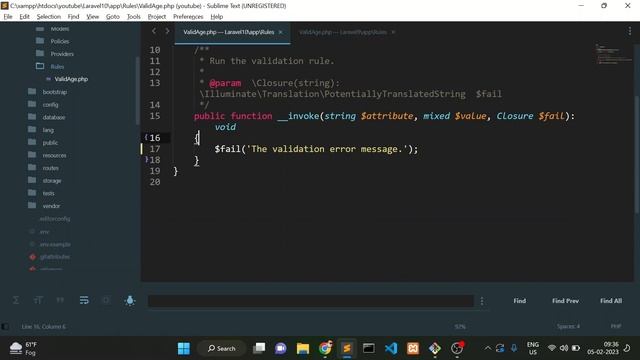The width and height of the screenshot is (640, 360).
Task: Close the active ValidAge.php Laravel10 tab
Action: pyautogui.click(x=280, y=32)
